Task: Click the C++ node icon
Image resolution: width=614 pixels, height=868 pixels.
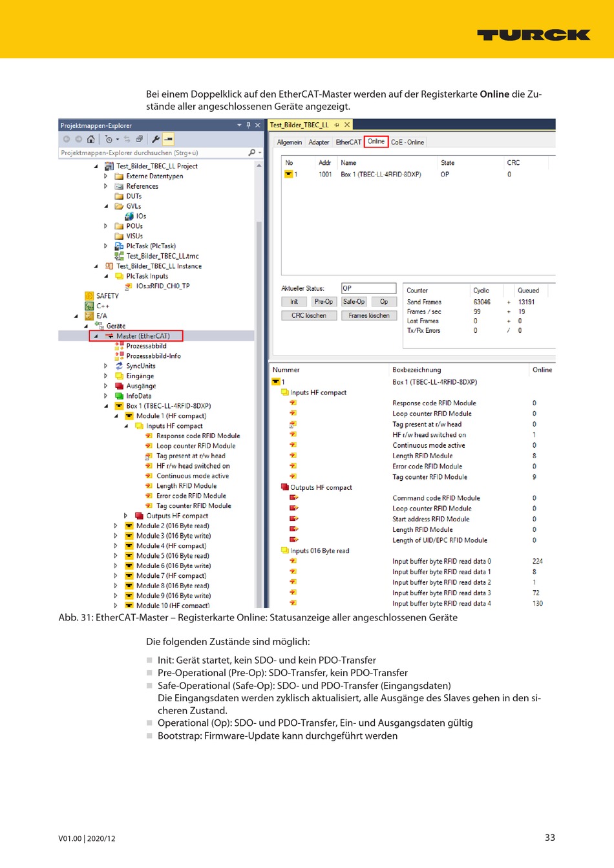Action: click(89, 306)
